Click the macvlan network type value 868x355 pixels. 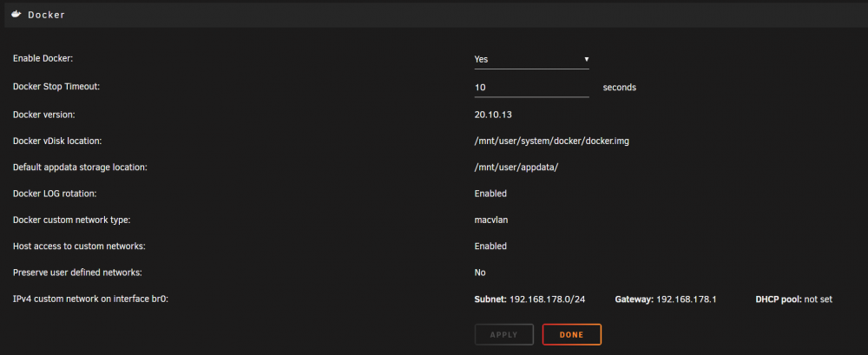click(x=491, y=220)
